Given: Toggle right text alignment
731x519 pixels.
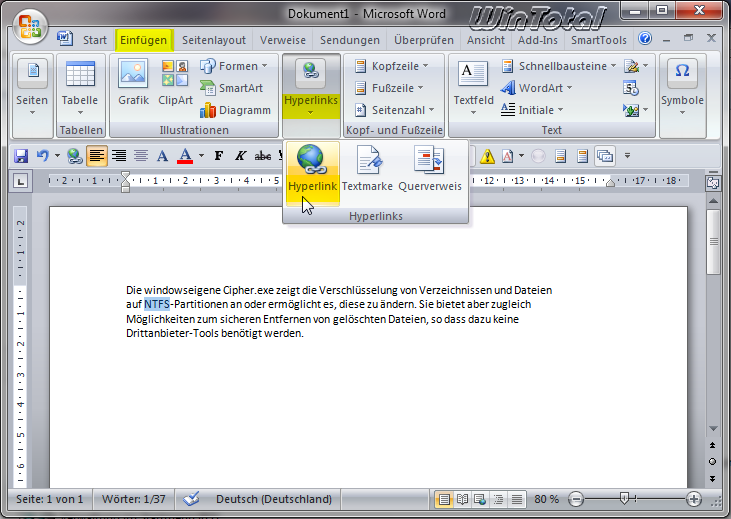Looking at the screenshot, I should tap(119, 156).
